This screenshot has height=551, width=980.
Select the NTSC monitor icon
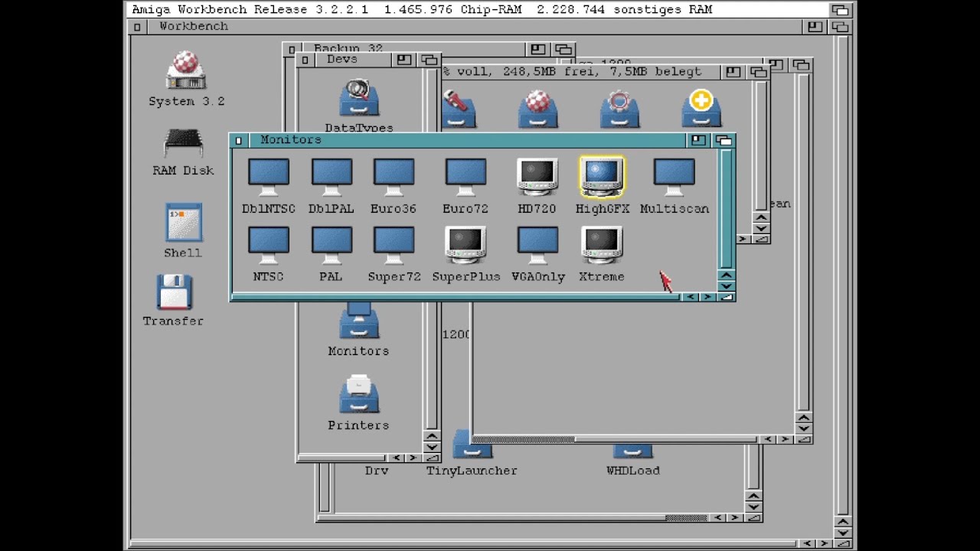269,246
